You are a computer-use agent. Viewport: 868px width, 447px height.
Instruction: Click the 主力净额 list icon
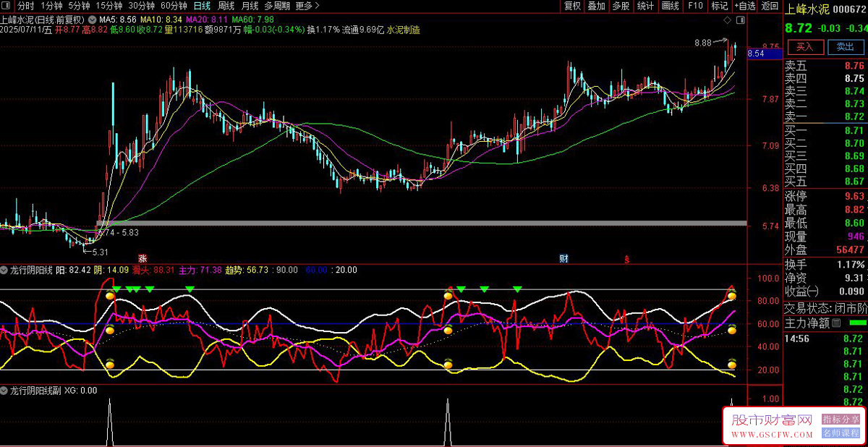836,323
